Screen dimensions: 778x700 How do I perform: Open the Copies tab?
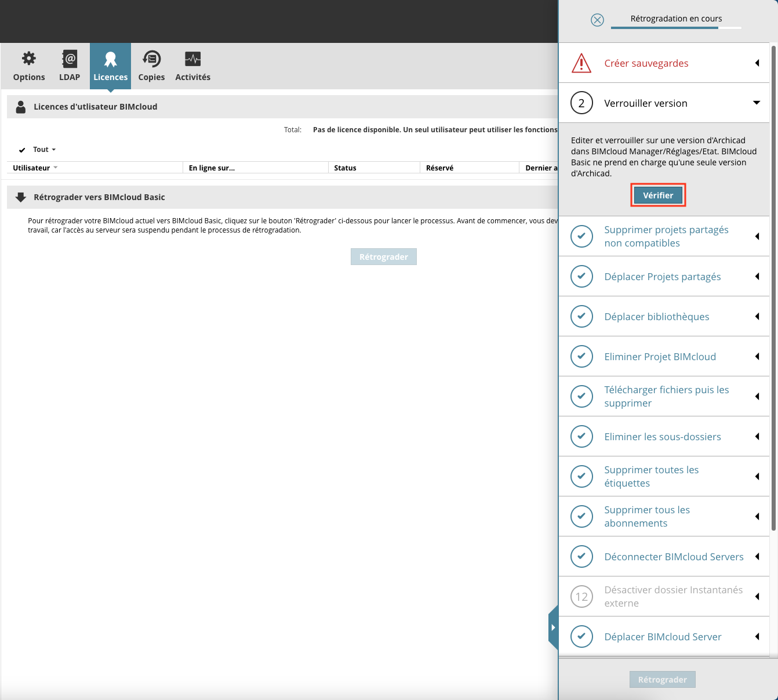151,66
